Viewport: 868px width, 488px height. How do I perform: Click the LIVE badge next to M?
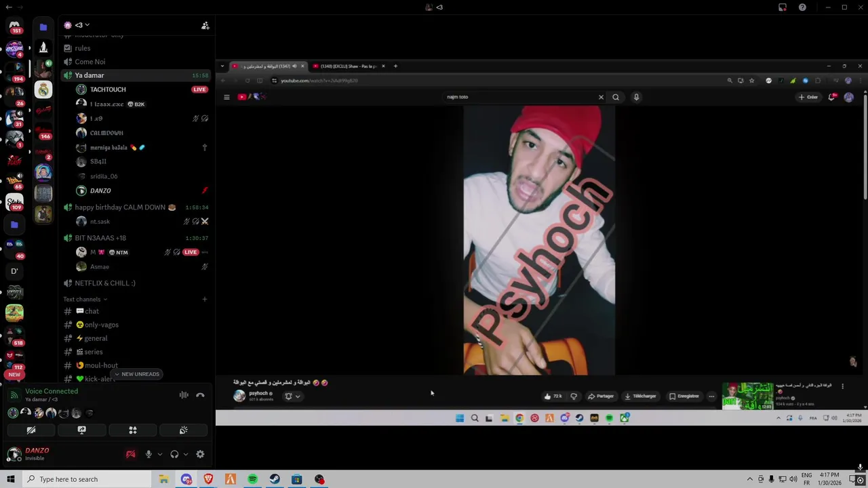click(191, 252)
